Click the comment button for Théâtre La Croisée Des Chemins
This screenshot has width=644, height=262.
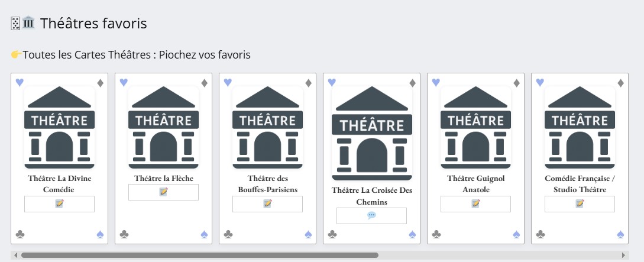coord(371,216)
